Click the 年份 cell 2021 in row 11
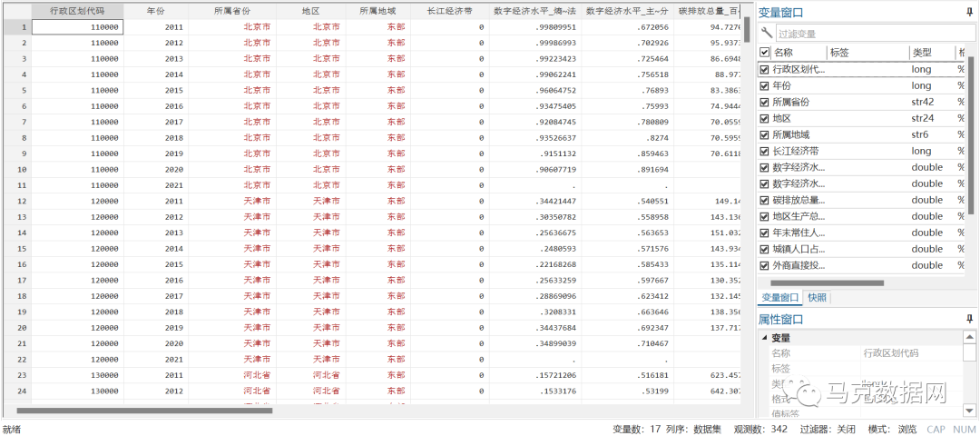The width and height of the screenshot is (980, 436). [x=156, y=185]
